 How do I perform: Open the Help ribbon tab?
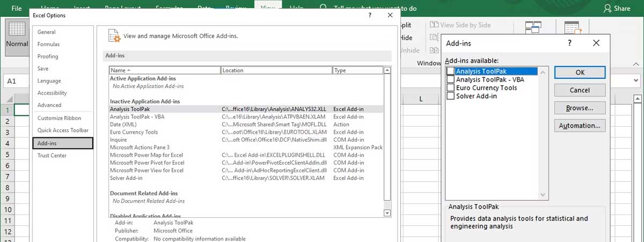(296, 9)
